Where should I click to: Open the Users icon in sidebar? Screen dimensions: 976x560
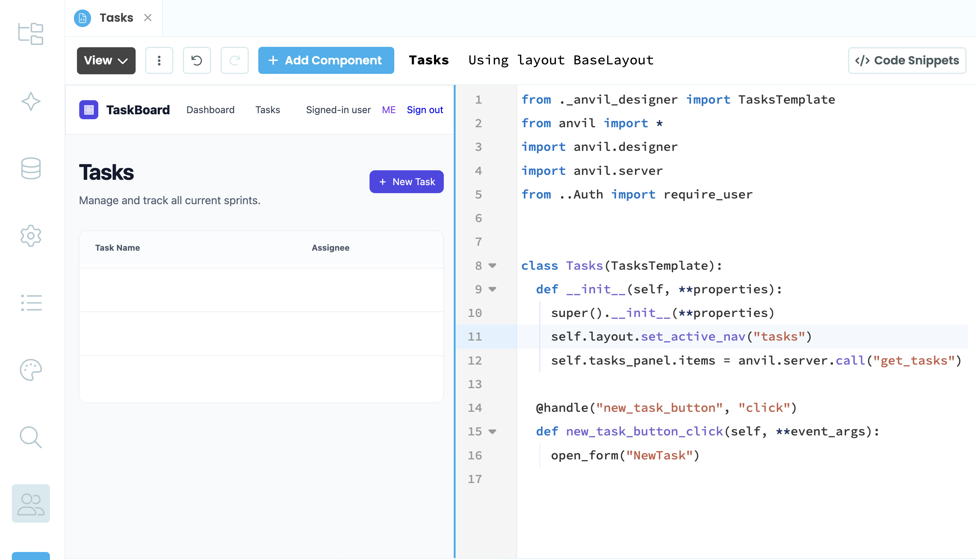(31, 504)
